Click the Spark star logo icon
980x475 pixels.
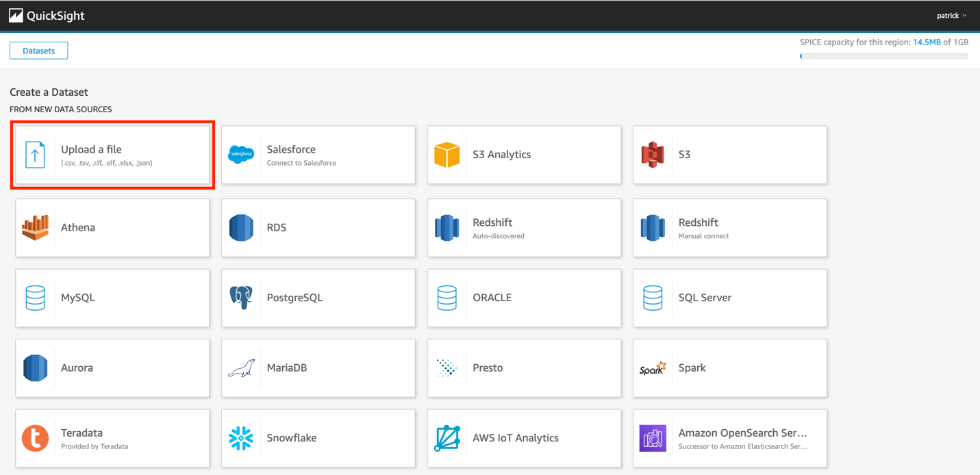tap(653, 368)
